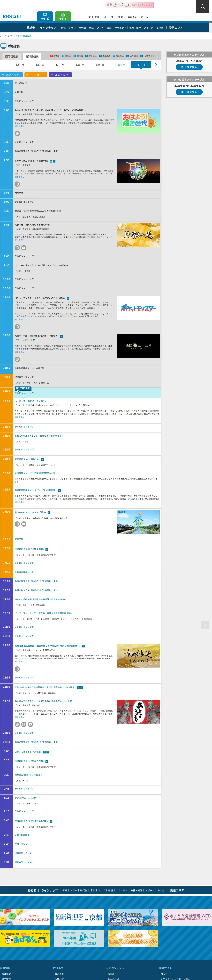
Task: Jump to 午後 section
Action: coord(36,75)
